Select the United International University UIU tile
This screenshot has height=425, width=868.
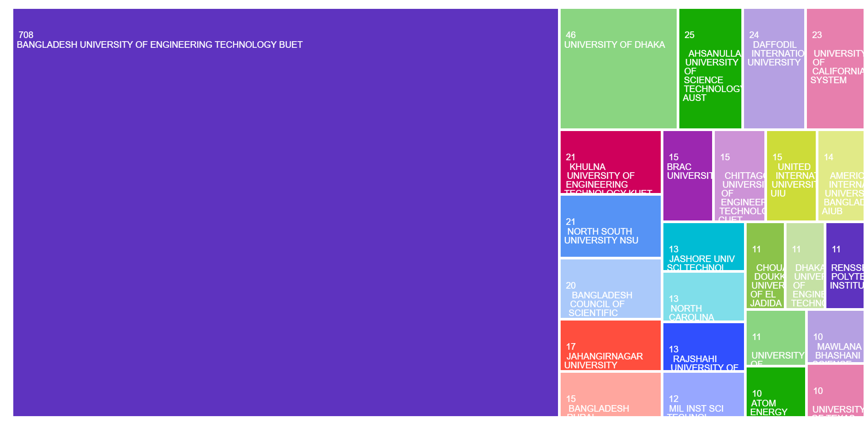(x=791, y=175)
